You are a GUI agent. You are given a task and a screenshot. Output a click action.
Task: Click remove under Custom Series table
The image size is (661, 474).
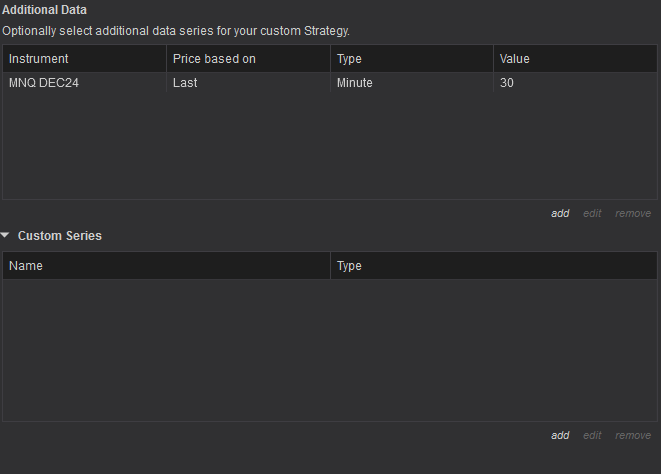(633, 435)
